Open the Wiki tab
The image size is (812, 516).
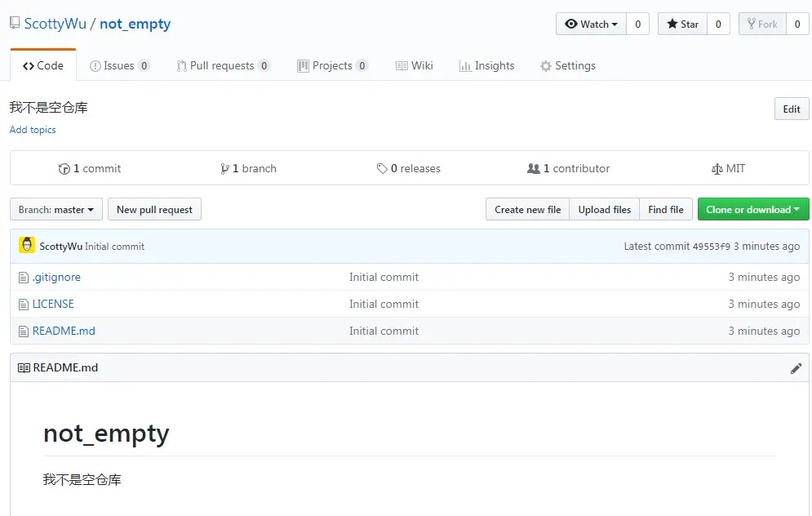point(415,66)
